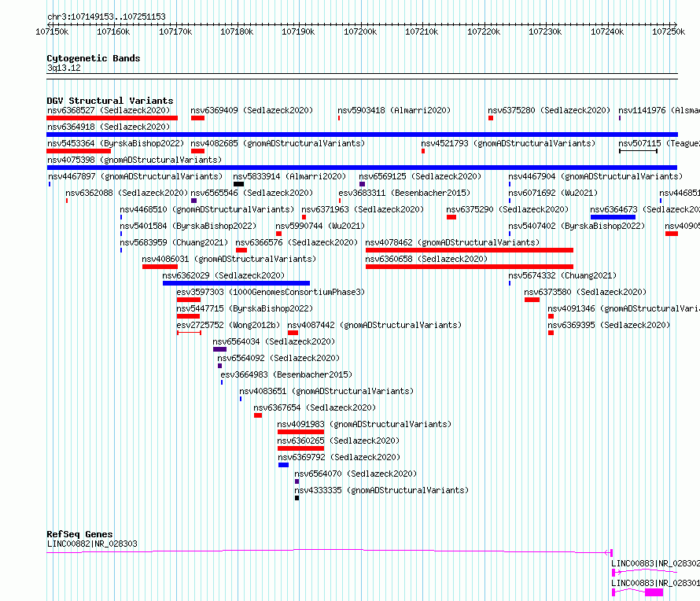
Task: Select nsv6367654 (Sedlazeck2020) variant
Action: coord(315,407)
